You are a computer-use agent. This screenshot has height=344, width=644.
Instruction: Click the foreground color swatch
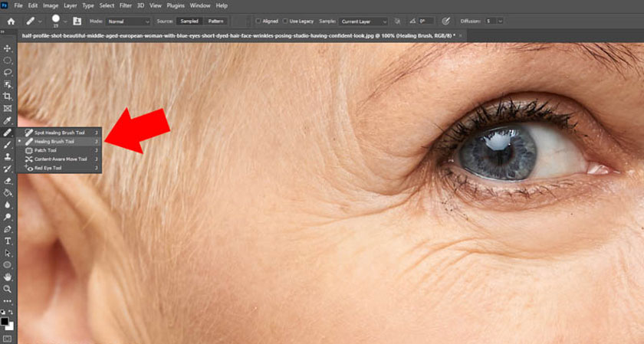(6, 321)
